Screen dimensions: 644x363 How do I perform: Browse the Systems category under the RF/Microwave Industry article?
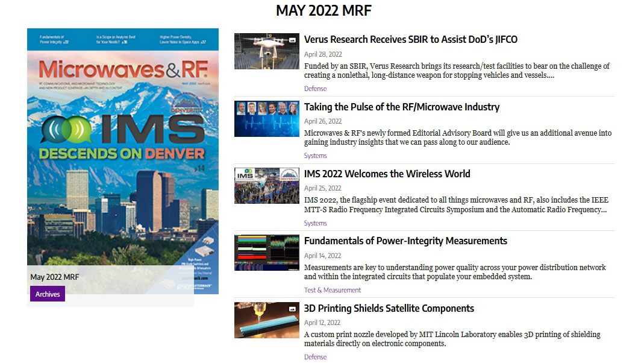pos(315,155)
